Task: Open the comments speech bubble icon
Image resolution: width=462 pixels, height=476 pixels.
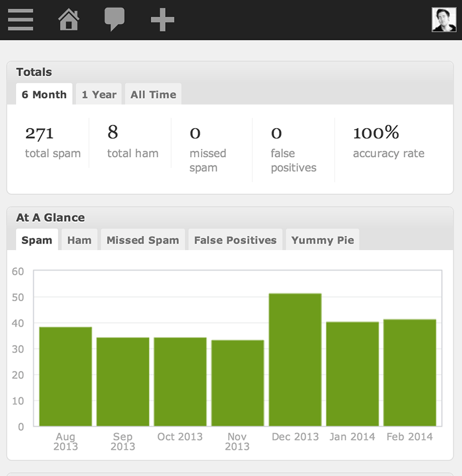Action: click(114, 20)
